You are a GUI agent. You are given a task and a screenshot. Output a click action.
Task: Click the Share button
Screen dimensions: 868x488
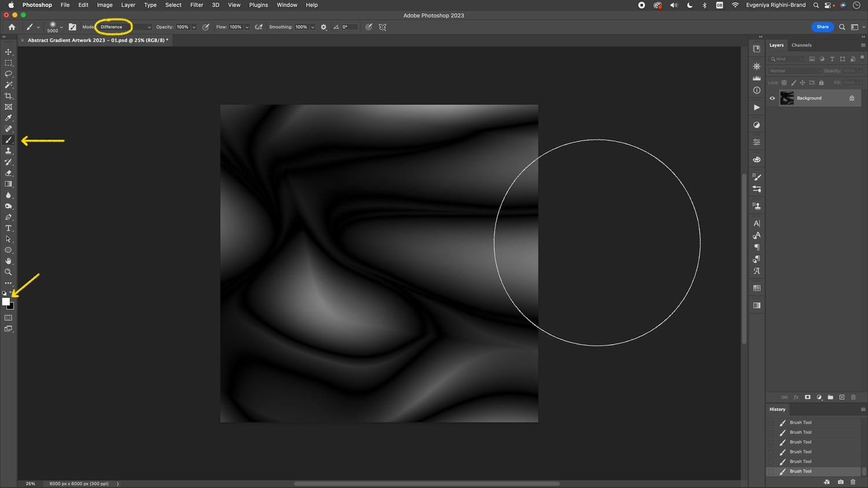pyautogui.click(x=822, y=27)
